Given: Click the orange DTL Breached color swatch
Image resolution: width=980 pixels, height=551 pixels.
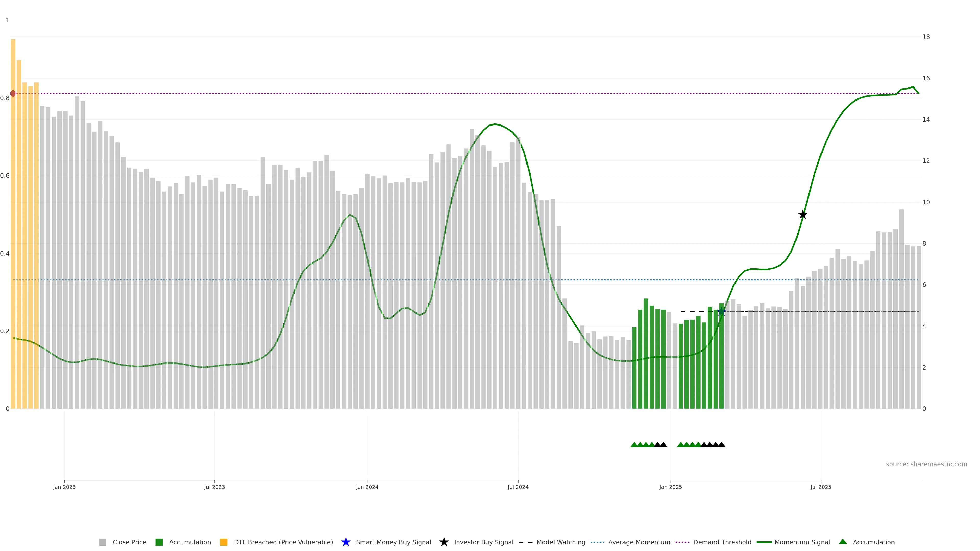Looking at the screenshot, I should (224, 542).
